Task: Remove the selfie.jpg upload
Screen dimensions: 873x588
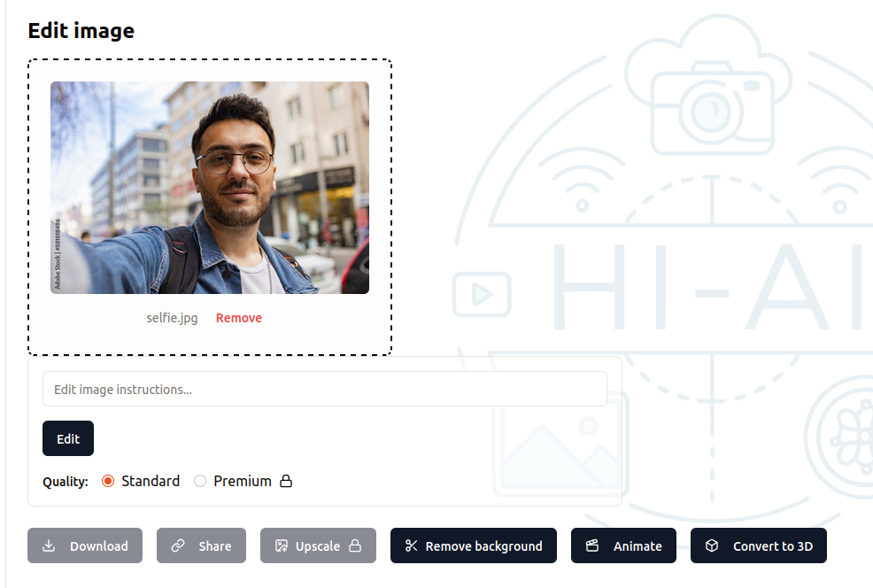Action: click(x=238, y=318)
